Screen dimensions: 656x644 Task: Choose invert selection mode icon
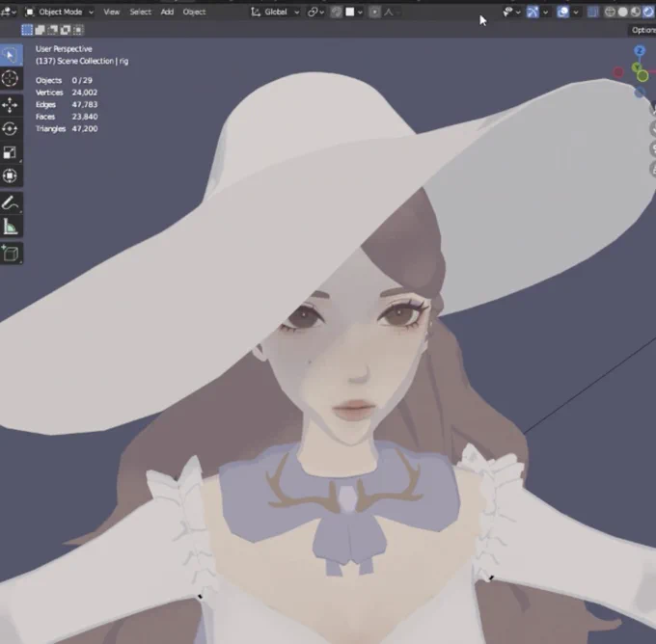pyautogui.click(x=66, y=30)
